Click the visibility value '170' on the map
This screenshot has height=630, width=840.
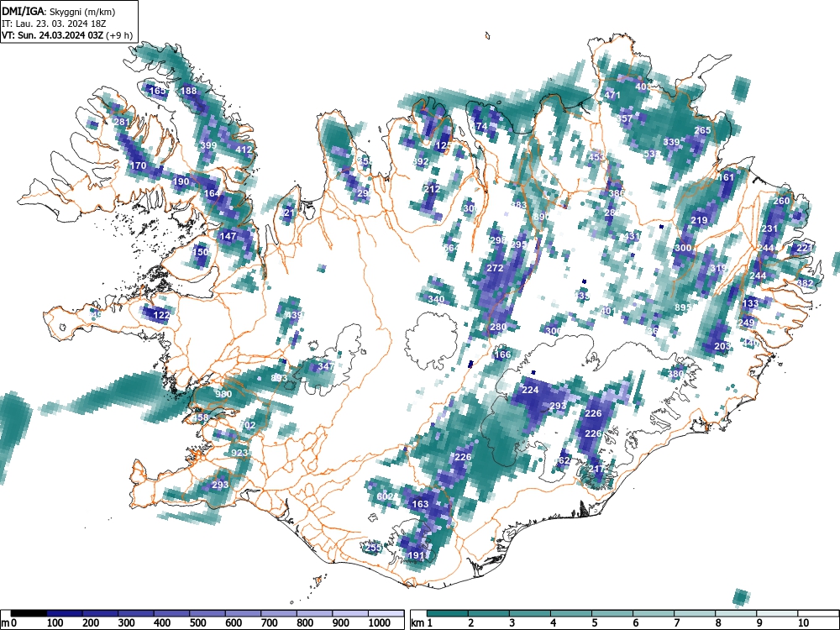139,165
